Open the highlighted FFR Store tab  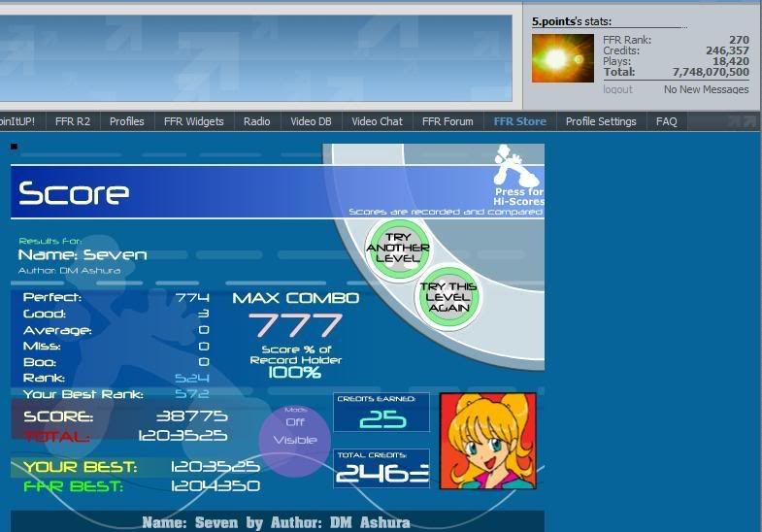(519, 121)
